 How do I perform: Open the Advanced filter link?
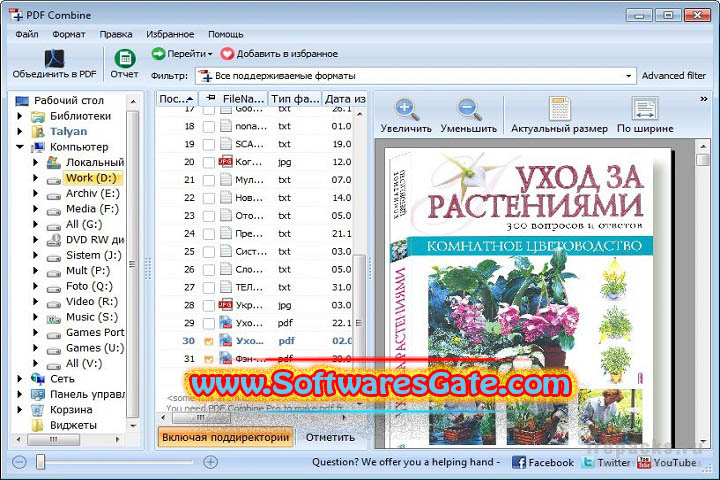(x=674, y=76)
